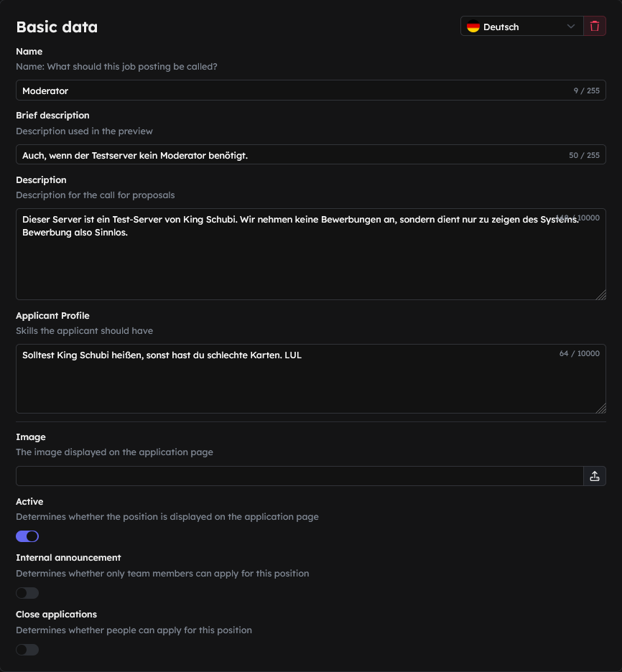Enable the Internal announcement toggle
622x672 pixels.
tap(27, 593)
